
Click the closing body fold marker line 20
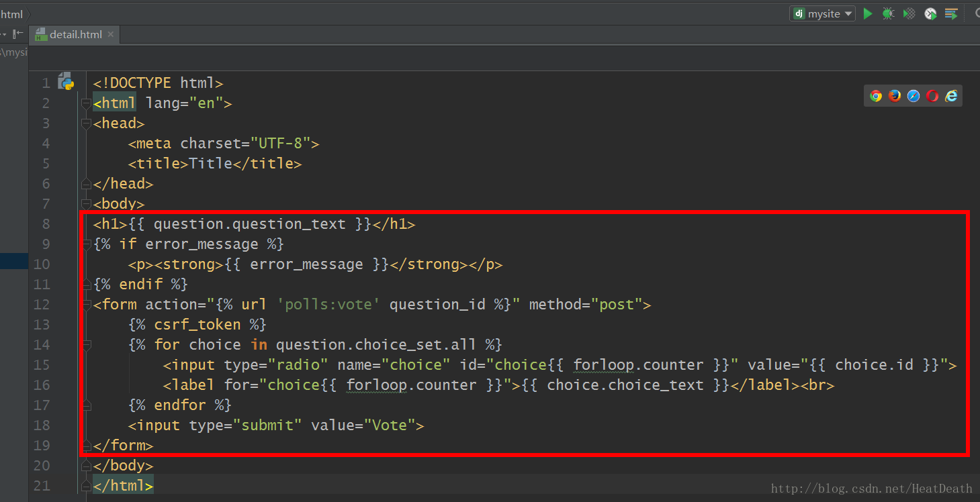85,466
